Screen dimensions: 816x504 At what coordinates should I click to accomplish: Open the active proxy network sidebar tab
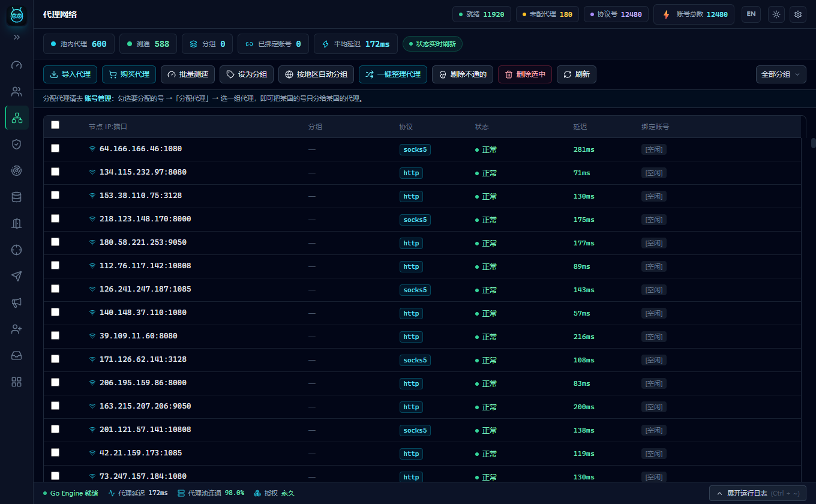tap(17, 118)
